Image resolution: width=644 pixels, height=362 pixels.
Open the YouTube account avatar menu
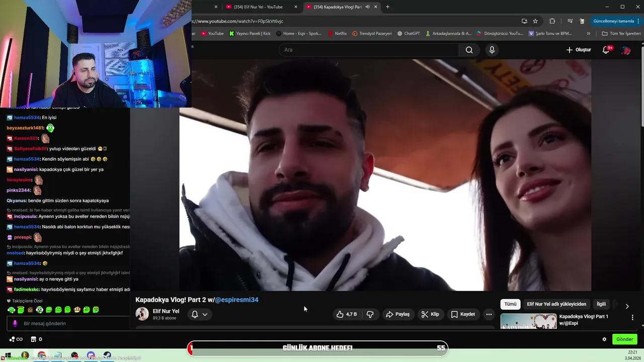tap(626, 50)
